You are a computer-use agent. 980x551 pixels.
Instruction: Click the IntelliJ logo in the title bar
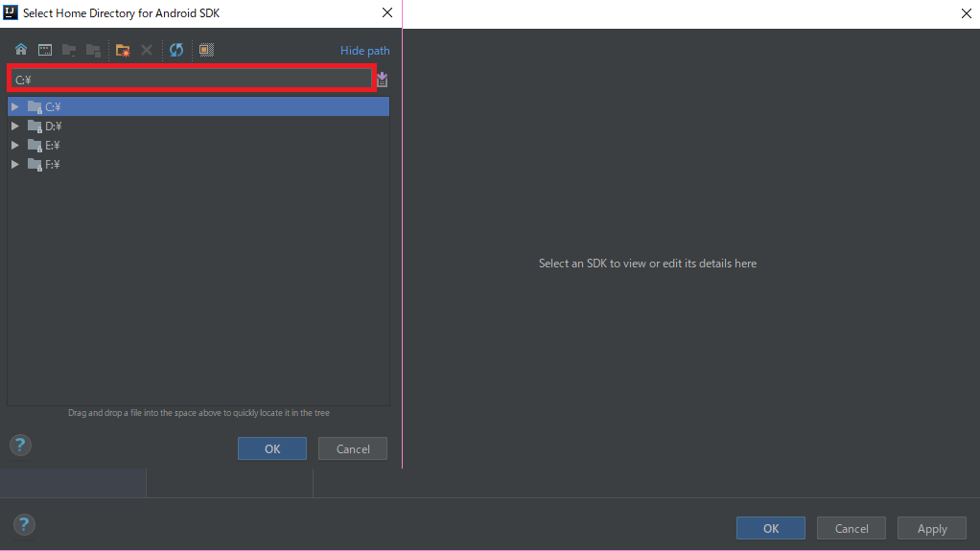[10, 12]
